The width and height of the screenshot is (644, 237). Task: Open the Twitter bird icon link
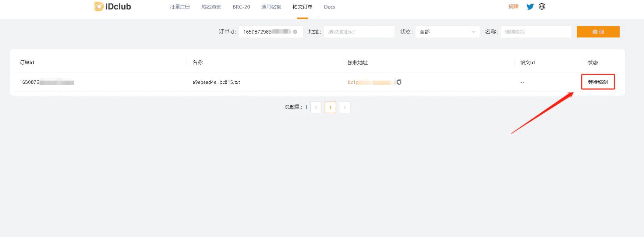click(x=530, y=6)
